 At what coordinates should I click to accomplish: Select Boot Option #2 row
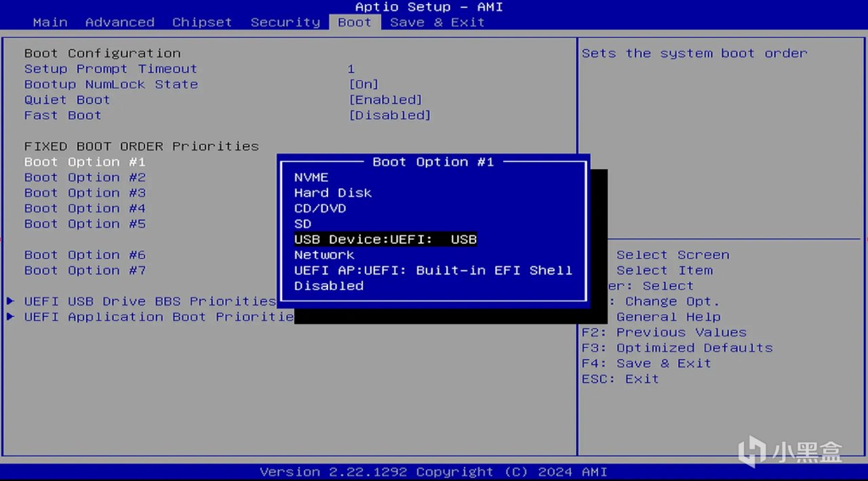pos(85,177)
